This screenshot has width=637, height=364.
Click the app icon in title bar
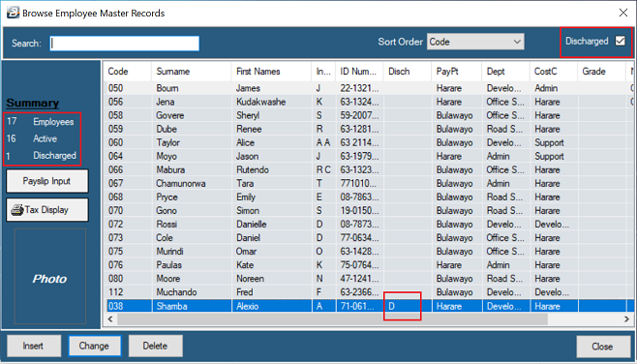coord(13,13)
